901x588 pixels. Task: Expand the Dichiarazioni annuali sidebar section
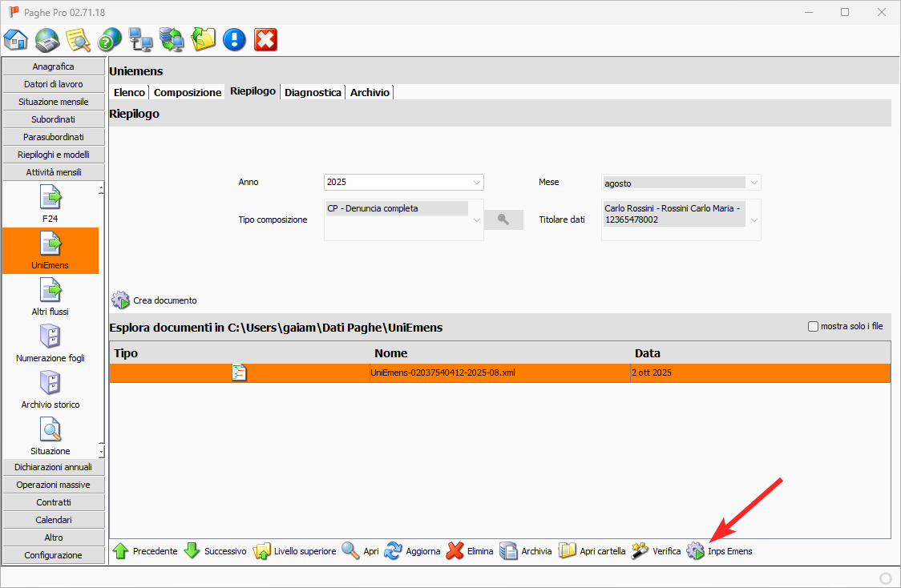click(54, 467)
